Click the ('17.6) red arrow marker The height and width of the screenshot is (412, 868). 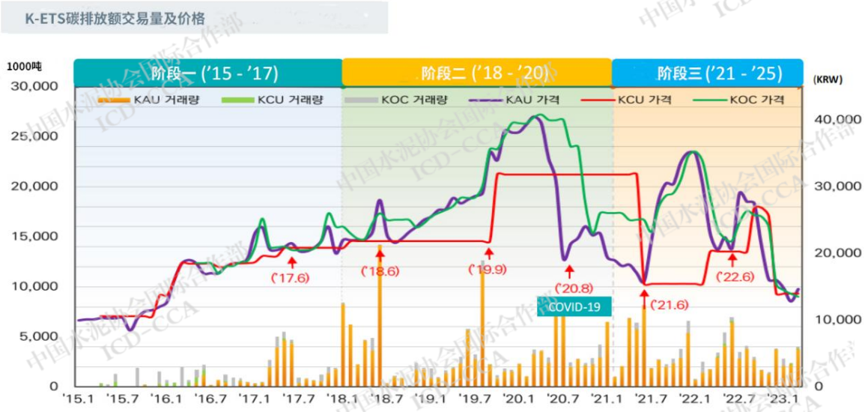[x=292, y=262]
